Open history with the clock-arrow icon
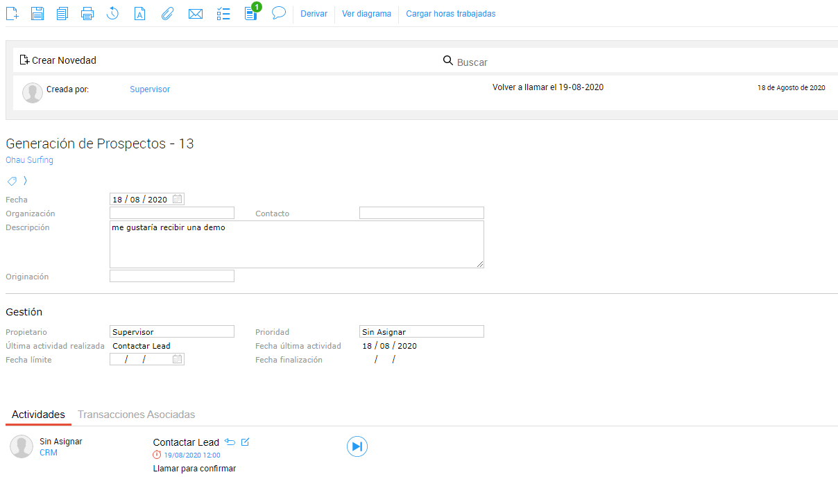Image resolution: width=838 pixels, height=504 pixels. pyautogui.click(x=112, y=13)
